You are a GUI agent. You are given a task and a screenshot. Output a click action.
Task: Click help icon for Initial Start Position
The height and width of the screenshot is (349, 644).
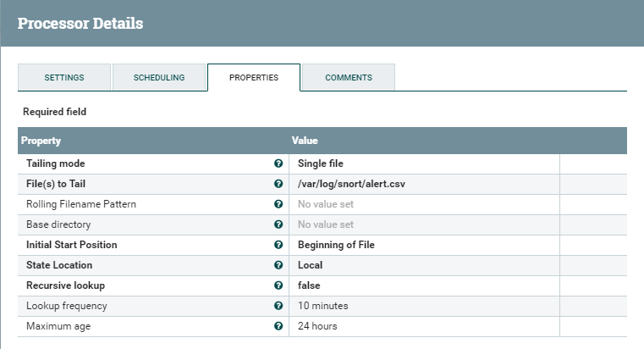tap(278, 245)
